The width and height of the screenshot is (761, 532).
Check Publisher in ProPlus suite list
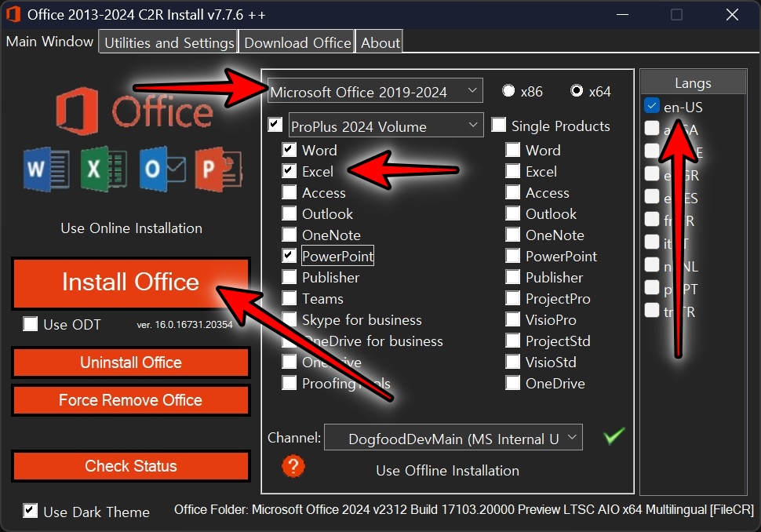click(289, 277)
